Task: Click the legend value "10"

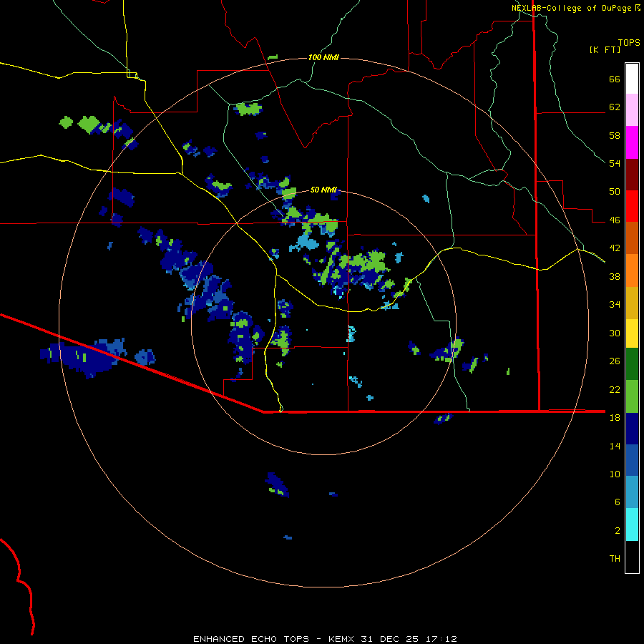Action: (x=615, y=474)
